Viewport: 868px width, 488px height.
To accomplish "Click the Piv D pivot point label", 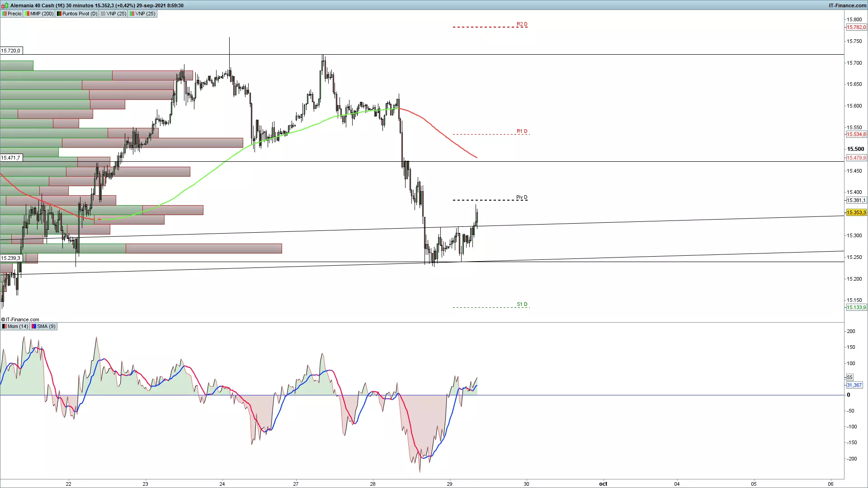I will (x=522, y=197).
